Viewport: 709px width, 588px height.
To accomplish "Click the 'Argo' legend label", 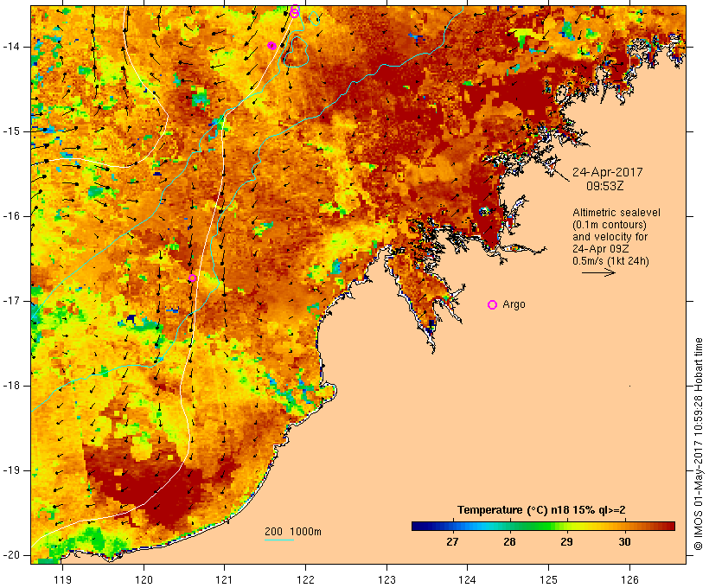I will click(x=514, y=304).
